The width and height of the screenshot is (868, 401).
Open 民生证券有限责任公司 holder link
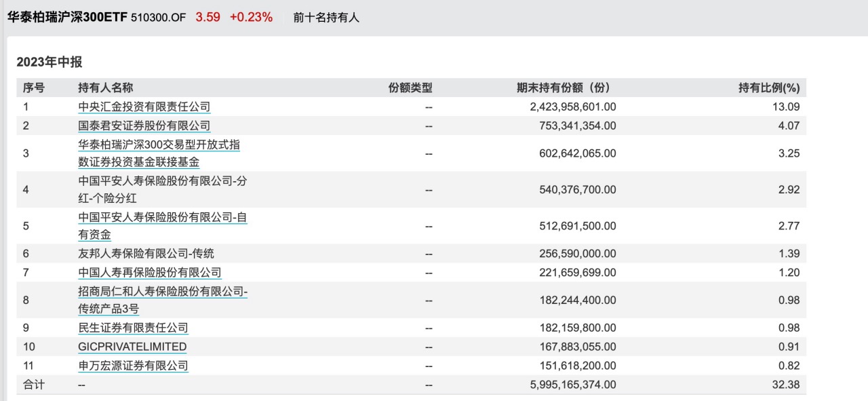[x=134, y=328]
